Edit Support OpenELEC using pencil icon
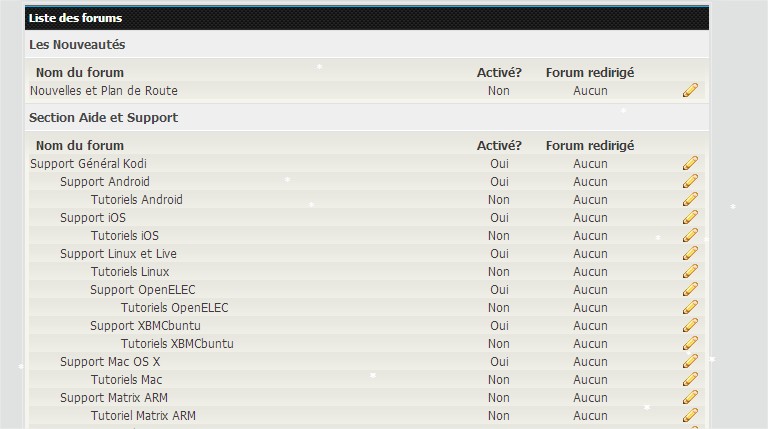This screenshot has width=768, height=429. click(x=690, y=289)
